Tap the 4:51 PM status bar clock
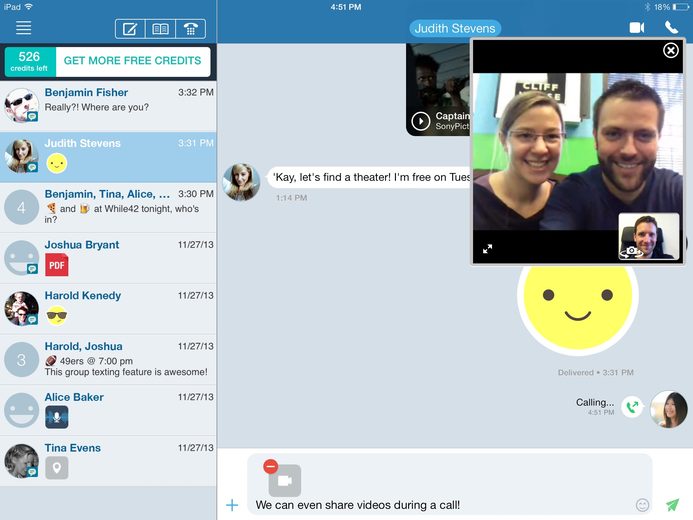The height and width of the screenshot is (520, 693). tap(346, 7)
